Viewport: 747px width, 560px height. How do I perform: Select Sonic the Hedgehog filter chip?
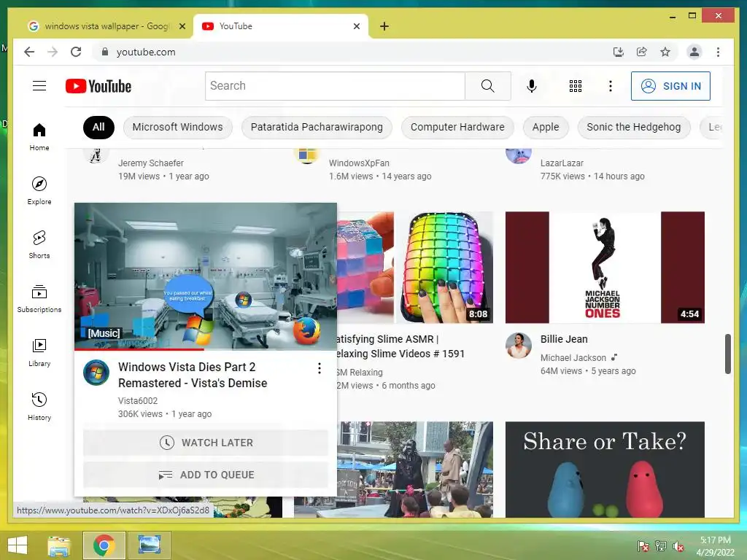pos(634,127)
